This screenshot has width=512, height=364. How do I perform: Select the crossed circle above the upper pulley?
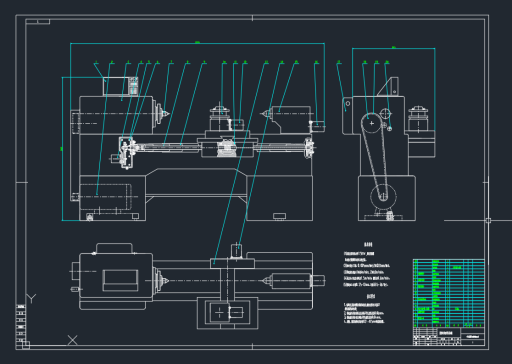pyautogui.click(x=385, y=114)
